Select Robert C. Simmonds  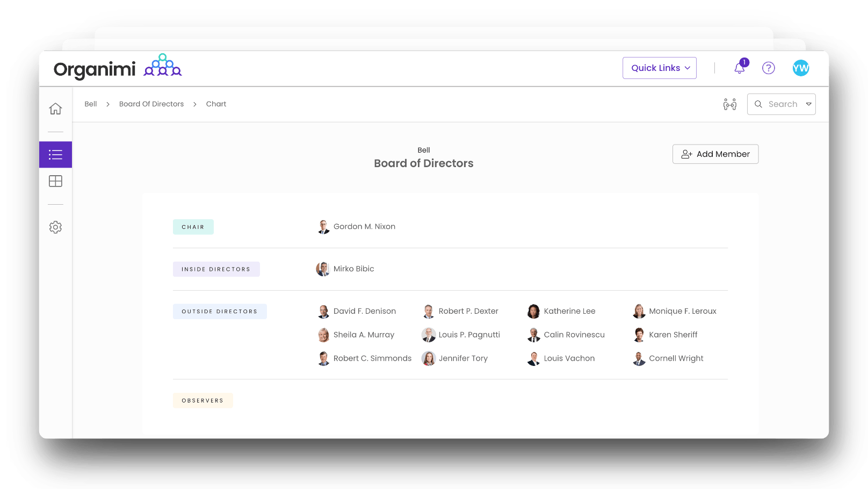pos(372,358)
